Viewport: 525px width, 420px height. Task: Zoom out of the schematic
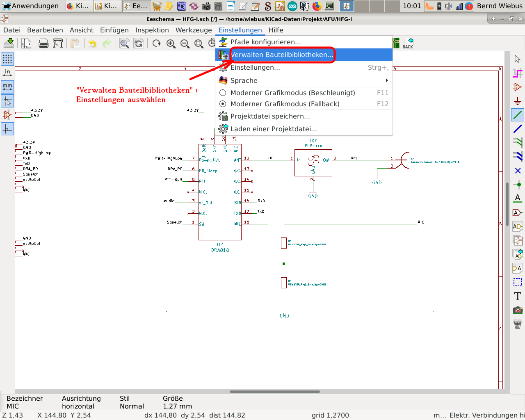(x=185, y=43)
